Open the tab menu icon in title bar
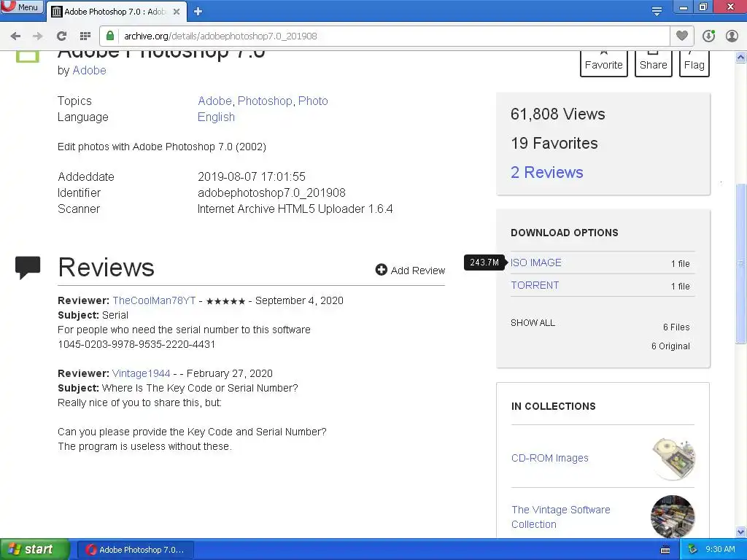The height and width of the screenshot is (560, 747). point(657,11)
